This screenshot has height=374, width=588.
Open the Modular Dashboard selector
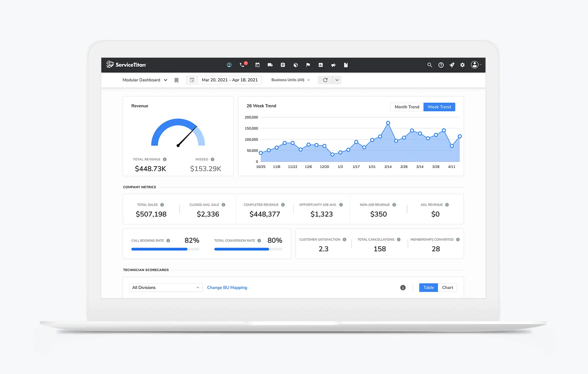pyautogui.click(x=145, y=80)
